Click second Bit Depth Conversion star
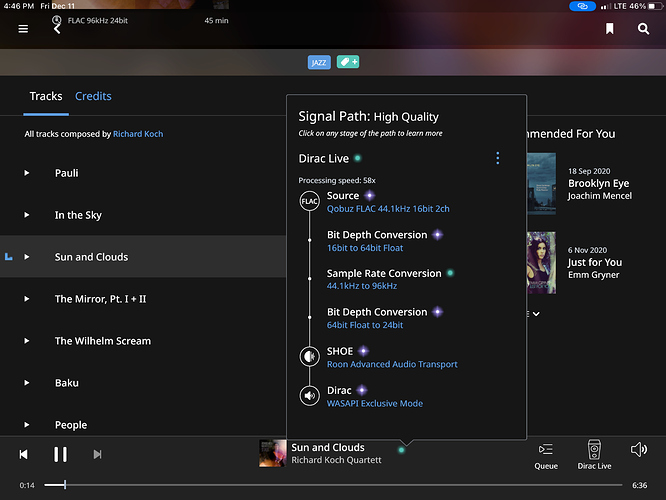This screenshot has height=500, width=666. coord(438,312)
